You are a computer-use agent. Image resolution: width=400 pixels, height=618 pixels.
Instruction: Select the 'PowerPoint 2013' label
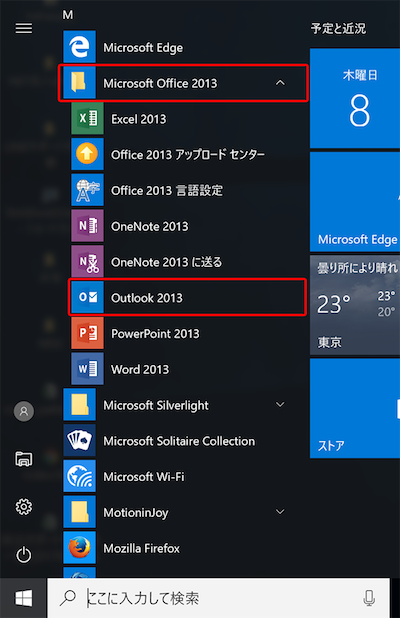[155, 334]
